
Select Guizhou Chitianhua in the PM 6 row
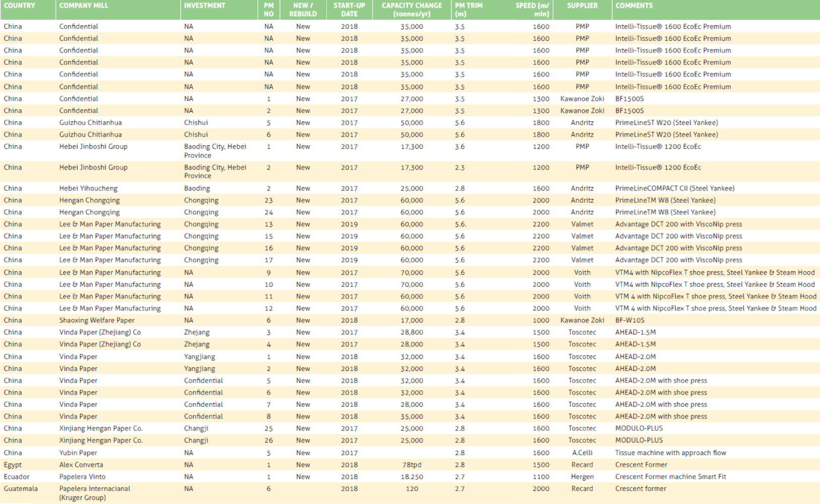point(90,135)
